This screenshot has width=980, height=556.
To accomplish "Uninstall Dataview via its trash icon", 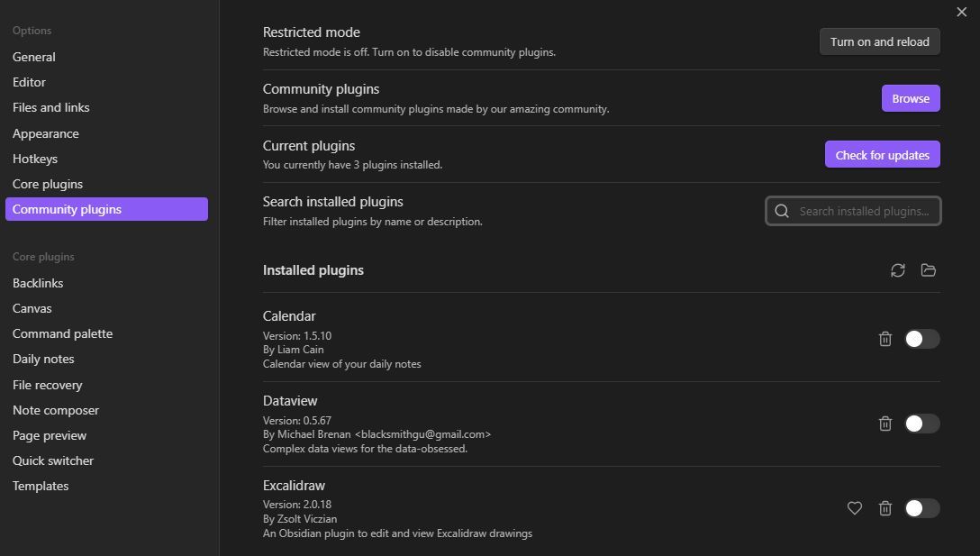I will 885,424.
